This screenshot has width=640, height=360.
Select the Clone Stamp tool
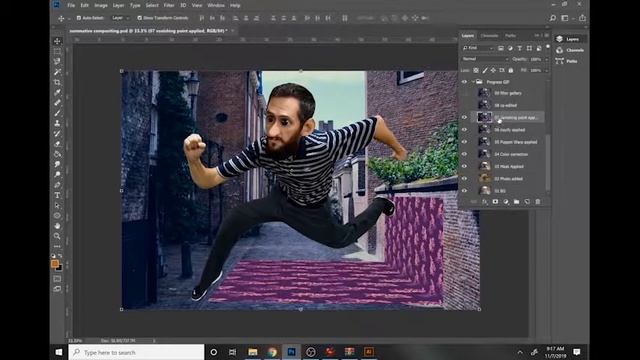point(57,123)
